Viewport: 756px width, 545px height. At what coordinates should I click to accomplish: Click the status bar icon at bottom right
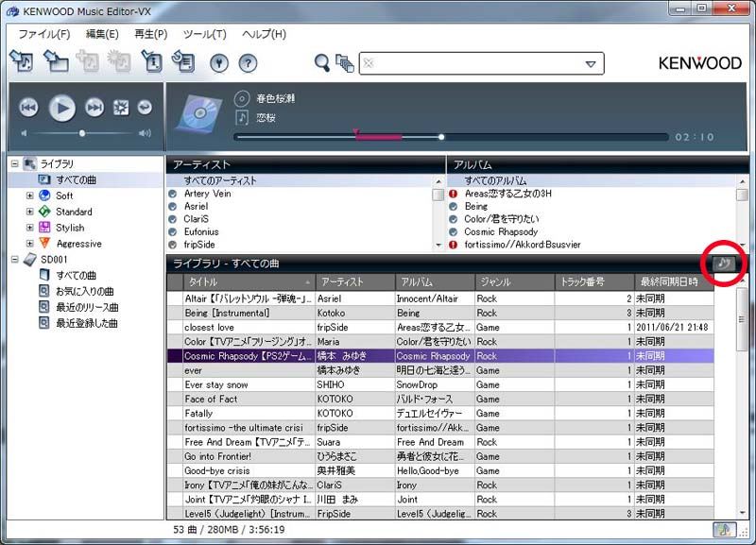pos(724,529)
